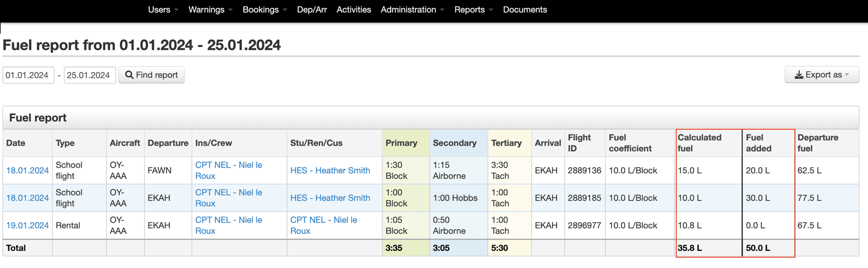Open the Administration menu
Image resolution: width=868 pixels, height=268 pixels.
tap(412, 10)
